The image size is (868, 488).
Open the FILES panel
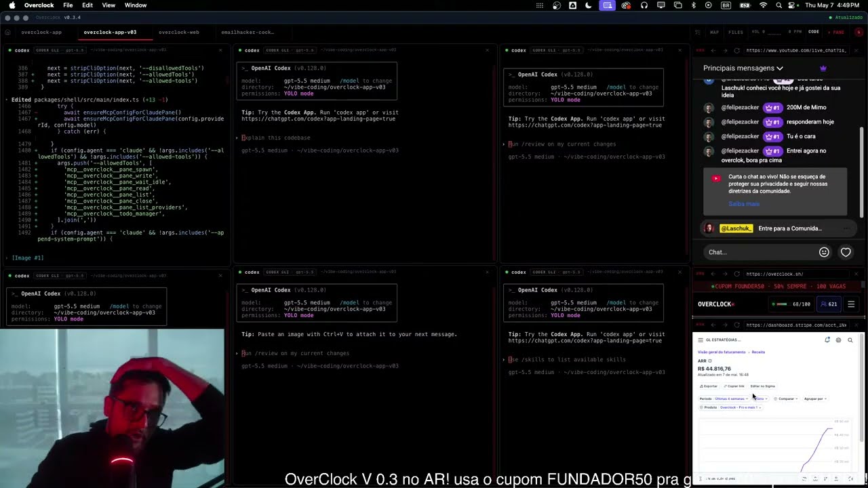[736, 32]
